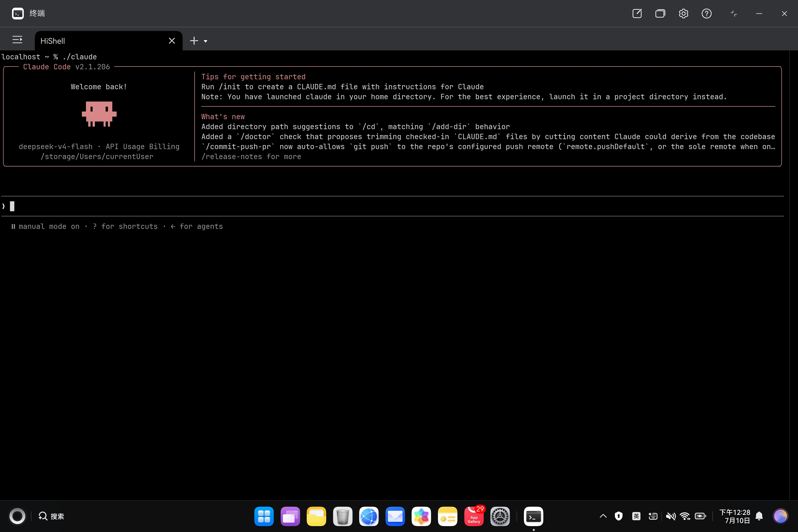
Task: Open the purple multitasking app in dock
Action: click(x=290, y=516)
